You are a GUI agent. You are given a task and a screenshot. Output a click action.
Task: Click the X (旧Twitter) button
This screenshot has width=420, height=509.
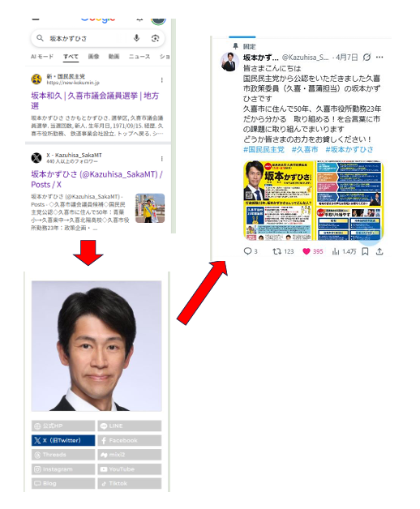point(63,440)
